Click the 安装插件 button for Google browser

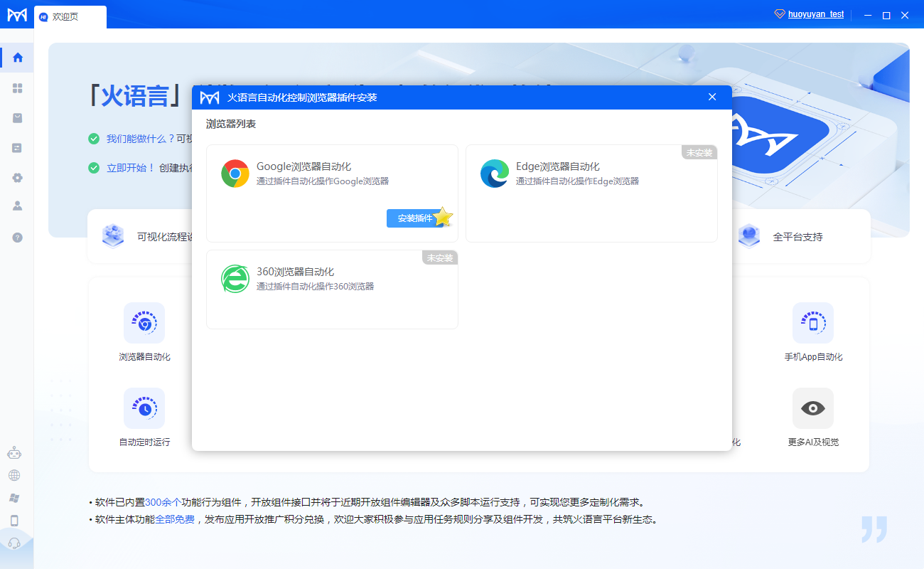click(x=416, y=218)
